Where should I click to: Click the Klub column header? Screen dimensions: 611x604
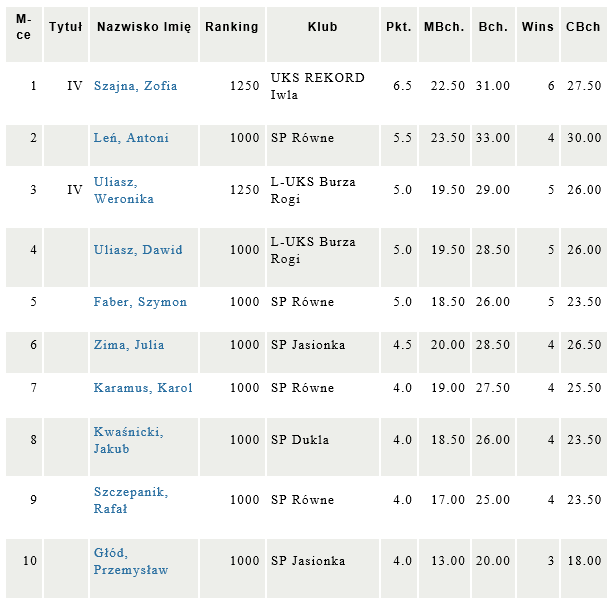point(323,27)
